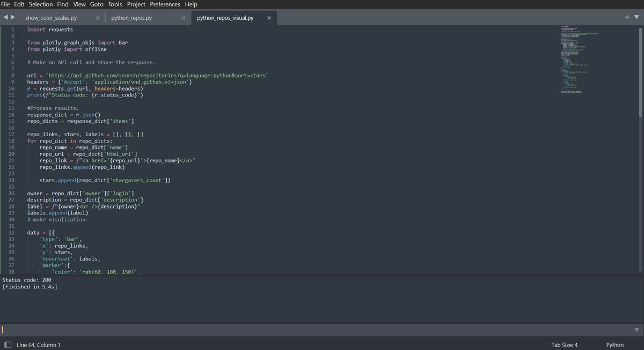Open the Preferences menu
The width and height of the screenshot is (644, 350).
165,4
